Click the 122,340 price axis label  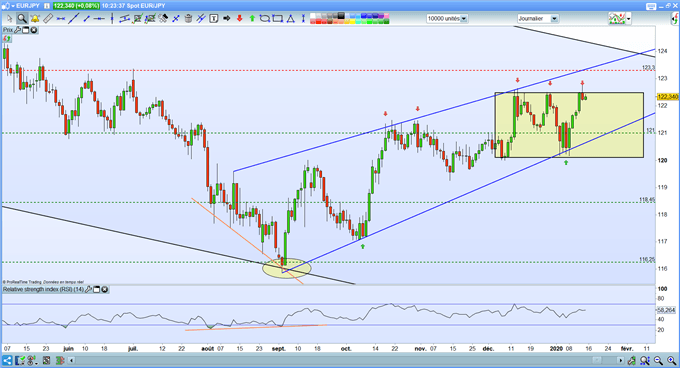coord(668,97)
